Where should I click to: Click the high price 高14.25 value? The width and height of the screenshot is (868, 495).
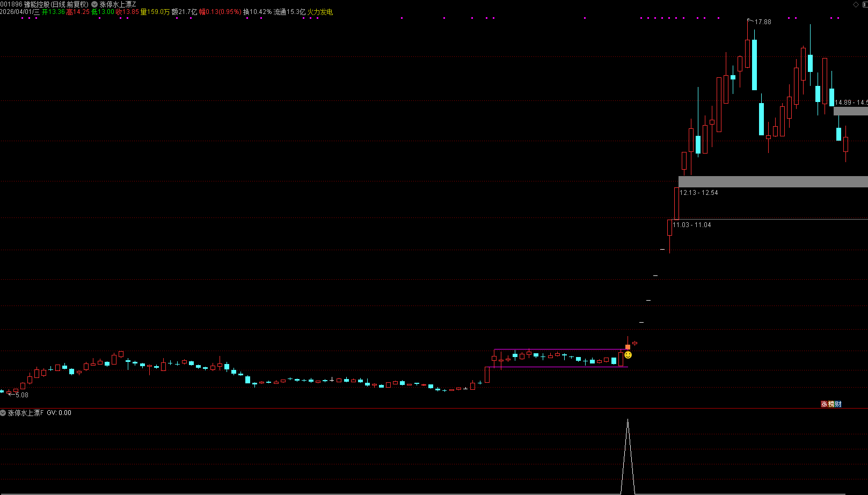click(78, 12)
